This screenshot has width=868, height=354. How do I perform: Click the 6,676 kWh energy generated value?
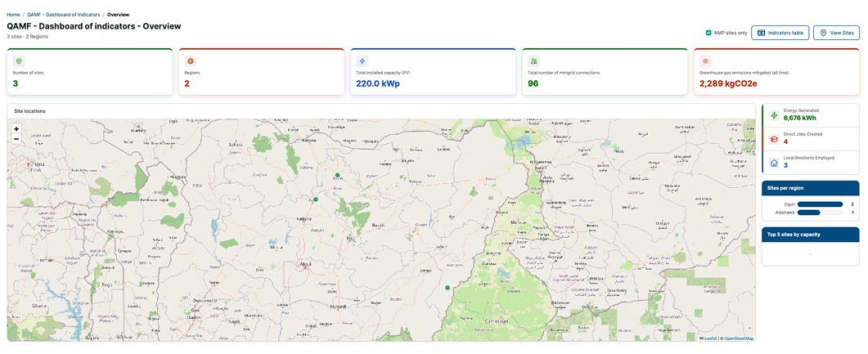click(x=800, y=118)
